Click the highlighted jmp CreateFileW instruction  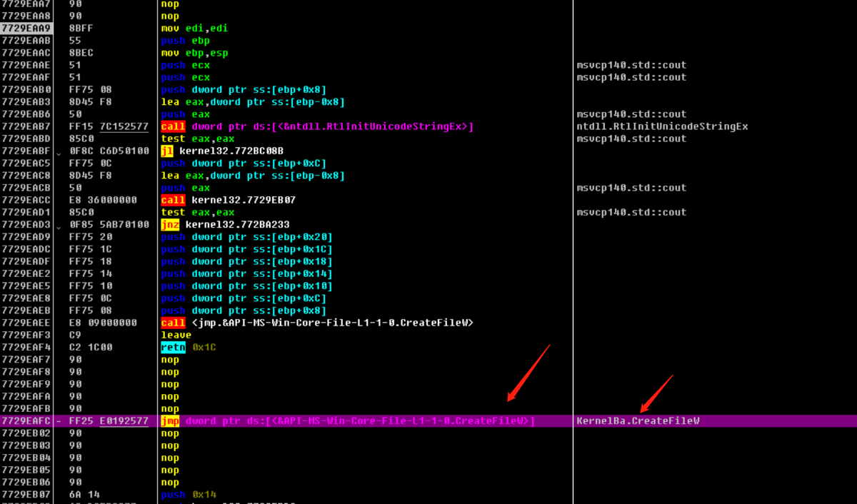[348, 421]
